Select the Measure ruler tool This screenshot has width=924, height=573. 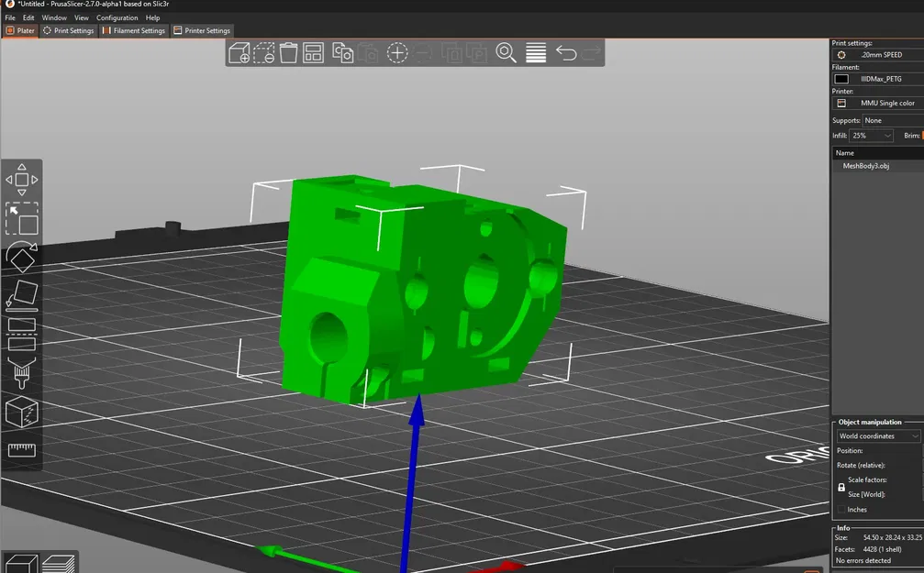coord(22,450)
